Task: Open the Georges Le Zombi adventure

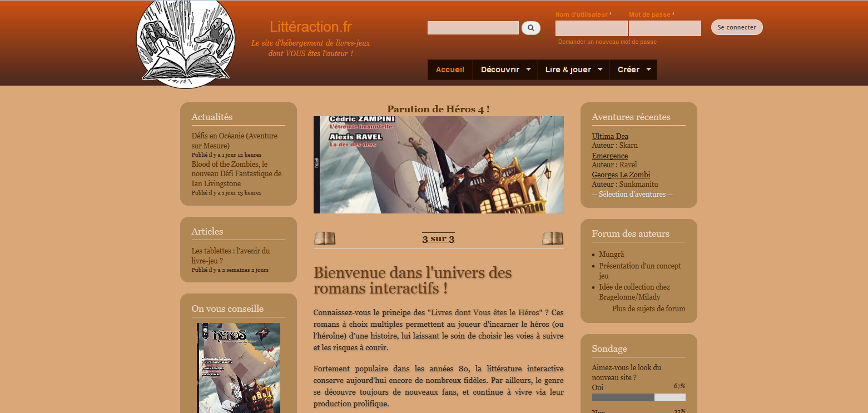Action: pyautogui.click(x=621, y=175)
